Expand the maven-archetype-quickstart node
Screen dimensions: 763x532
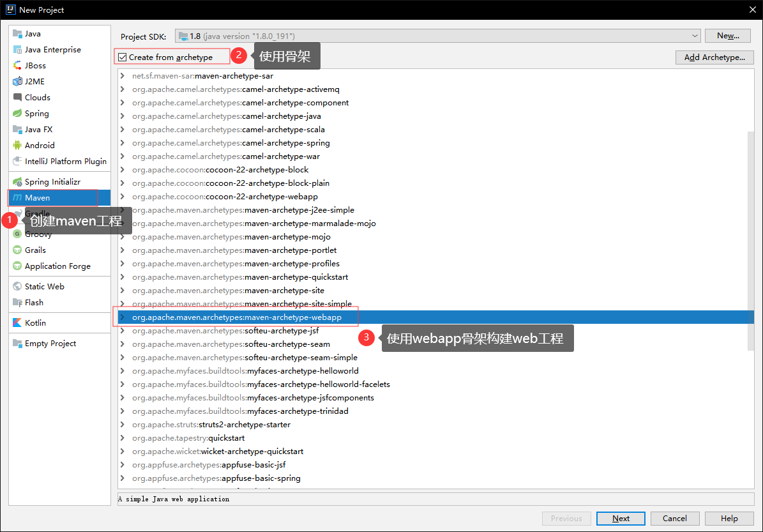[x=123, y=277]
